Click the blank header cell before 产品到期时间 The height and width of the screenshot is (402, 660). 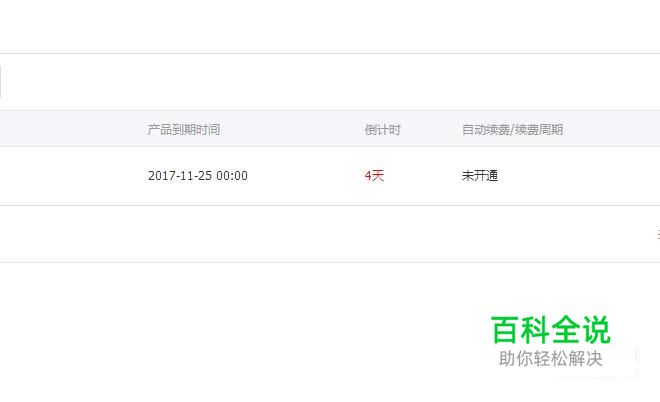tap(72, 129)
